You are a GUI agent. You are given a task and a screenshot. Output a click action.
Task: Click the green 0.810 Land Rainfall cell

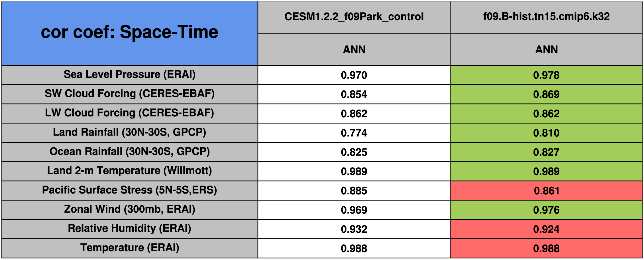[546, 133]
